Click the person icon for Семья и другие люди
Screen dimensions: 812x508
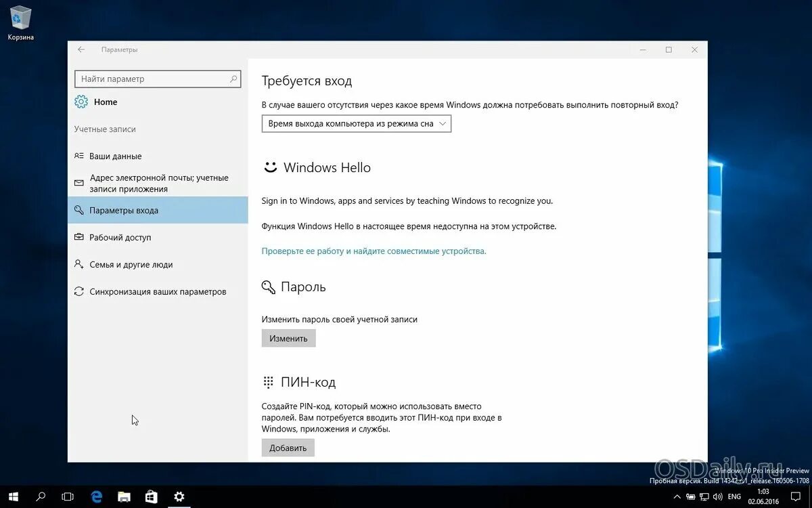pyautogui.click(x=79, y=264)
